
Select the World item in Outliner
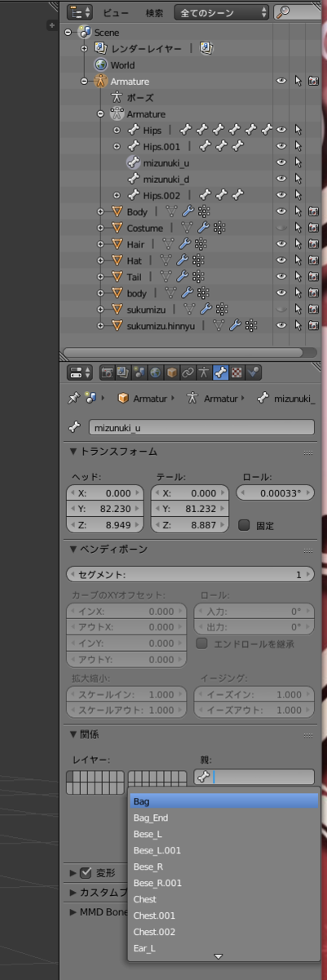click(123, 65)
